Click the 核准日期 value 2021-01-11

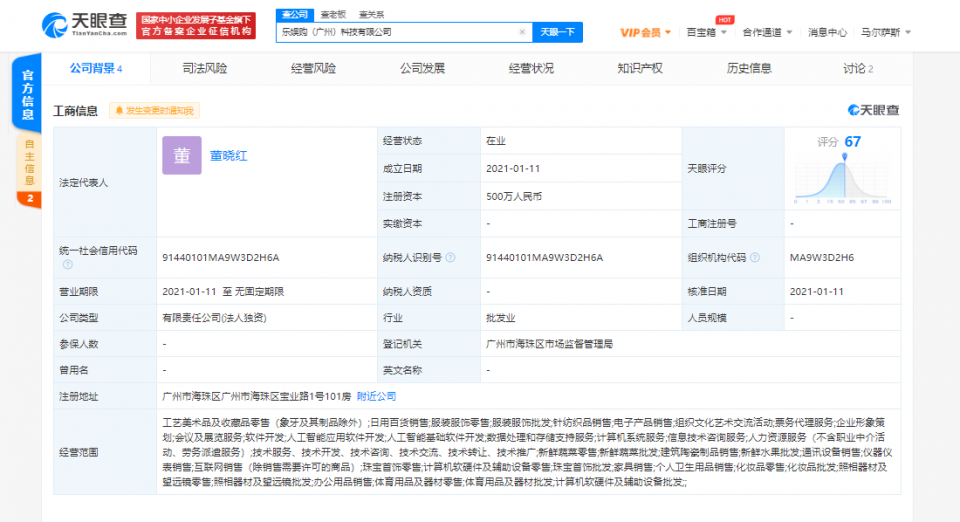point(817,291)
